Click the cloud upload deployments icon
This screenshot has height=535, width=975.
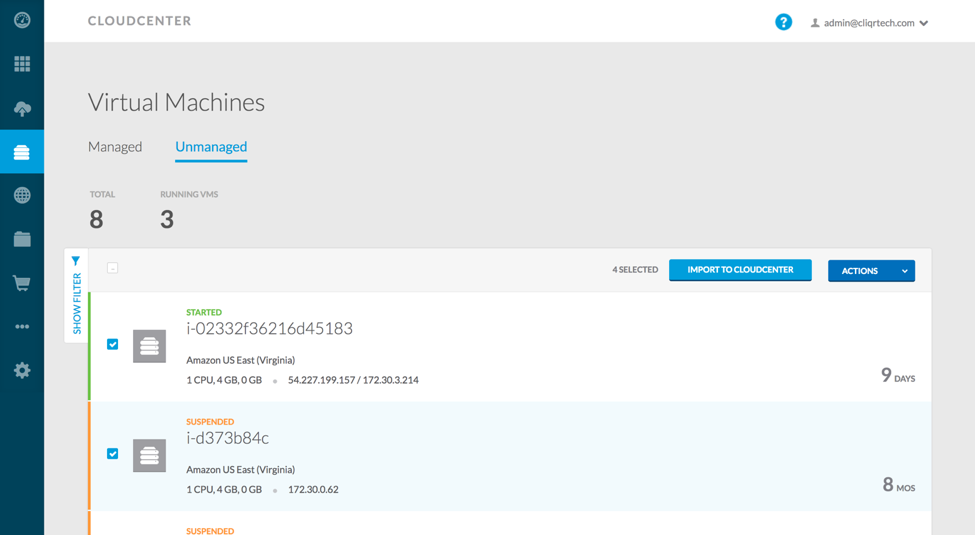click(x=22, y=108)
